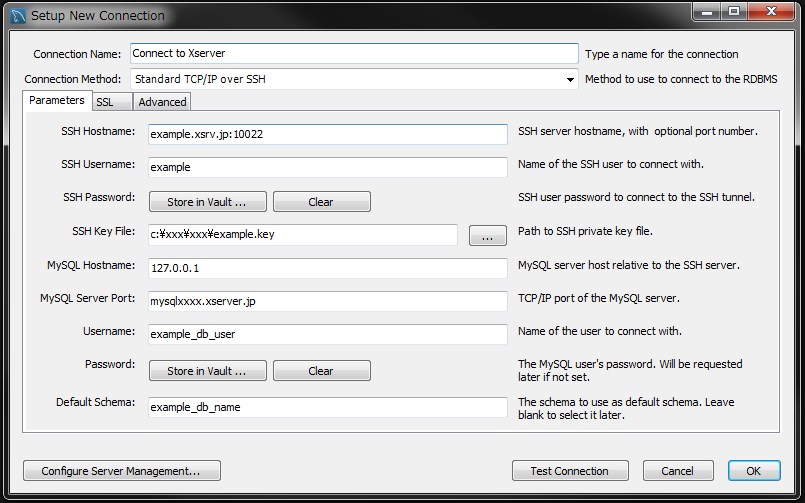Browse for SSH key file with ... button

[487, 236]
